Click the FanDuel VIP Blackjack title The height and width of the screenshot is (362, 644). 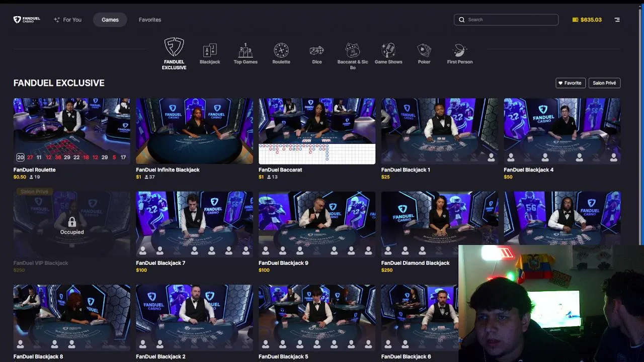coord(41,263)
